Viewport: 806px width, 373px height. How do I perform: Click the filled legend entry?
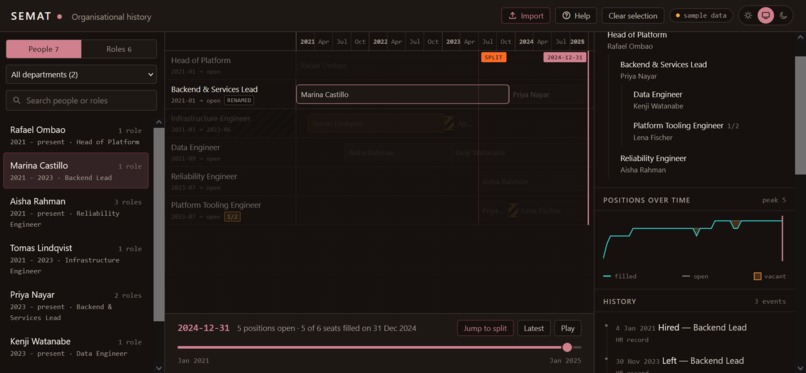click(619, 276)
